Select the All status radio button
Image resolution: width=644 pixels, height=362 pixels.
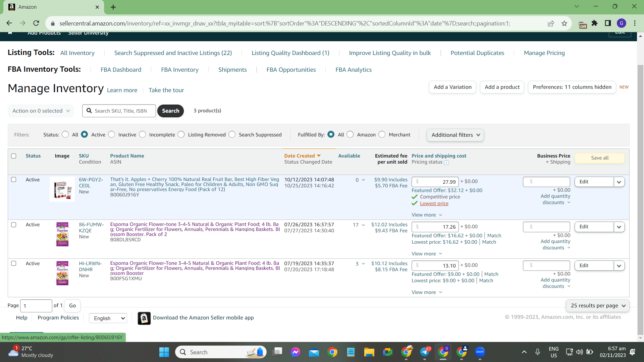[x=65, y=134]
